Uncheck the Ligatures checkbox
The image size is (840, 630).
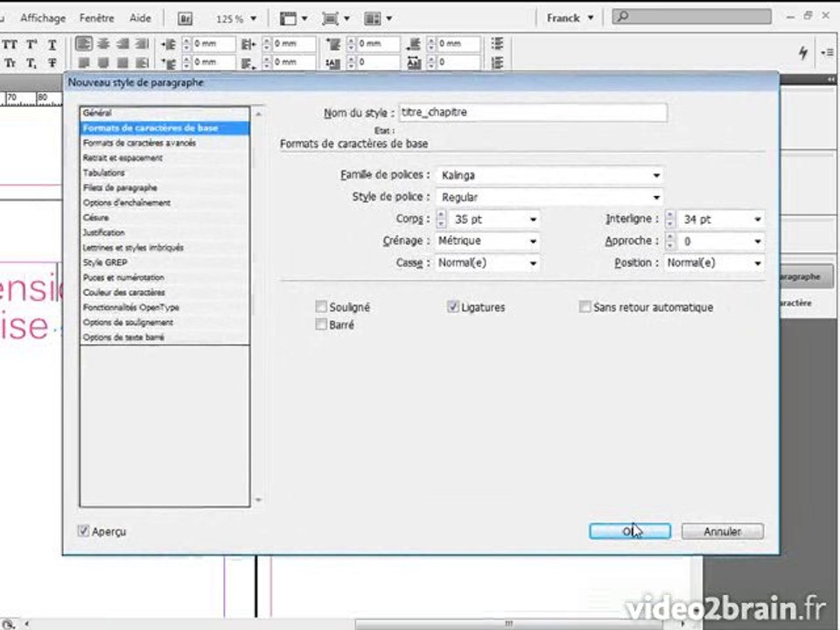point(452,307)
